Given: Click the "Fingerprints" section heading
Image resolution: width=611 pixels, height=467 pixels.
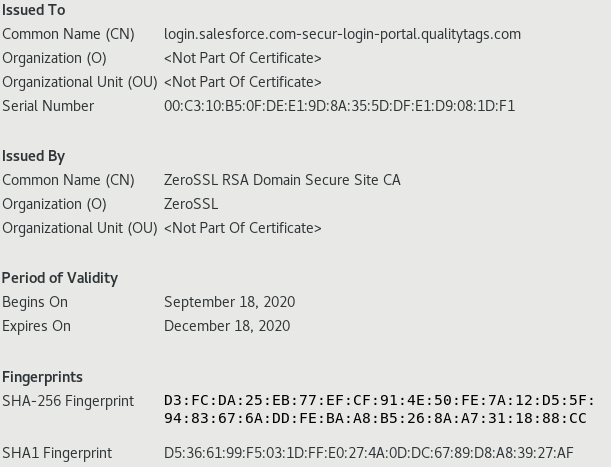Looking at the screenshot, I should pos(42,377).
